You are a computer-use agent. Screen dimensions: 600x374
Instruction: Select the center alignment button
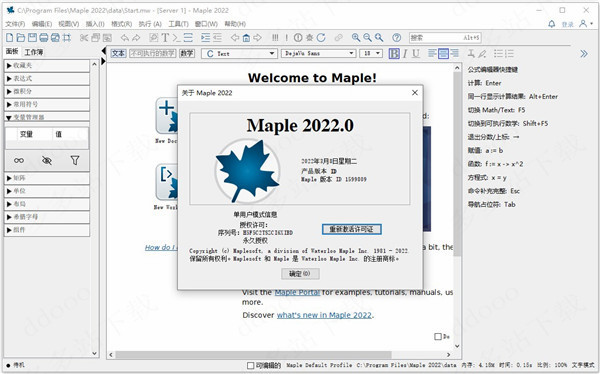pyautogui.click(x=443, y=54)
